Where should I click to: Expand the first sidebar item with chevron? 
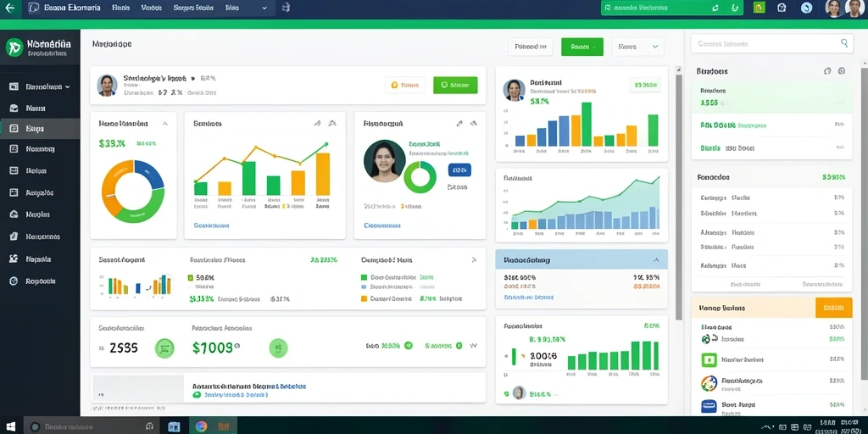[x=40, y=87]
